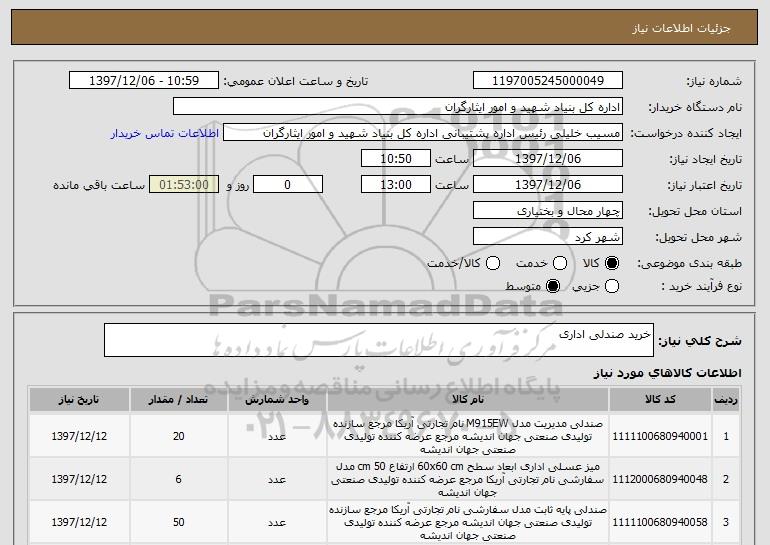Click quantity 50 in row 3
The width and height of the screenshot is (770, 545).
(x=178, y=522)
